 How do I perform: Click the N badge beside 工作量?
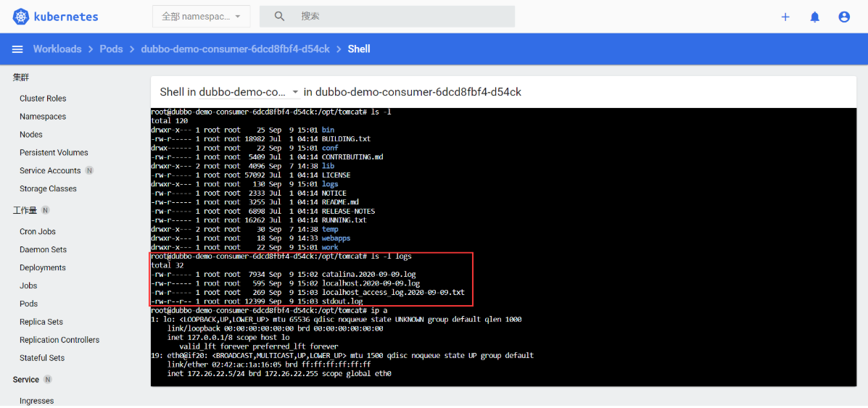[x=46, y=210]
